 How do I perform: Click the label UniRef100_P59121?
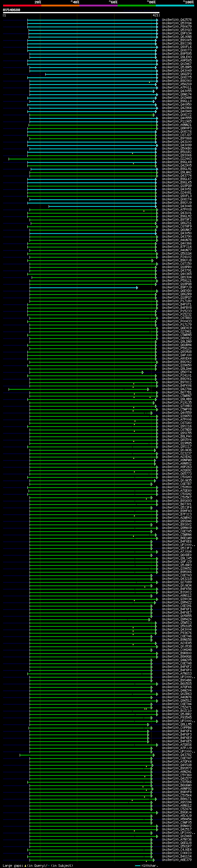pyautogui.click(x=177, y=281)
